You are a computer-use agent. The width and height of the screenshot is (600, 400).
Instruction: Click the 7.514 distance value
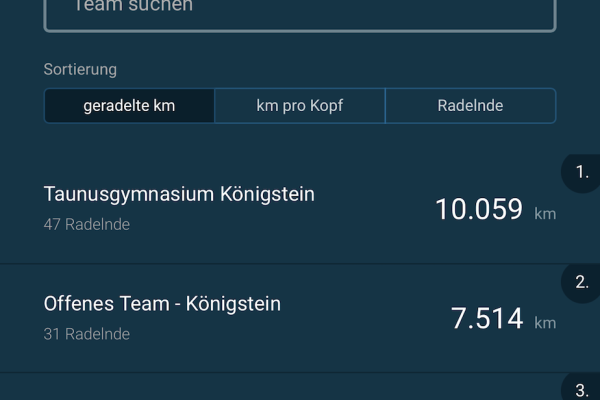[487, 319]
